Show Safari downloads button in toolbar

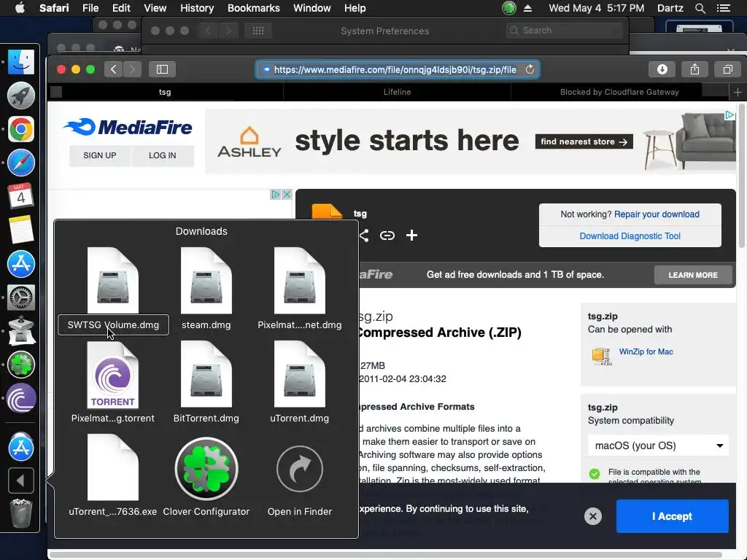(x=662, y=69)
